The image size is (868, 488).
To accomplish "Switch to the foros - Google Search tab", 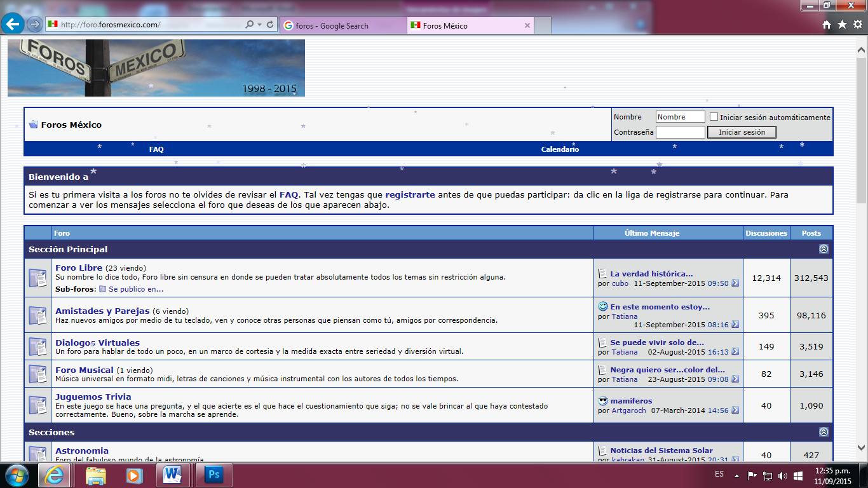I will (343, 25).
